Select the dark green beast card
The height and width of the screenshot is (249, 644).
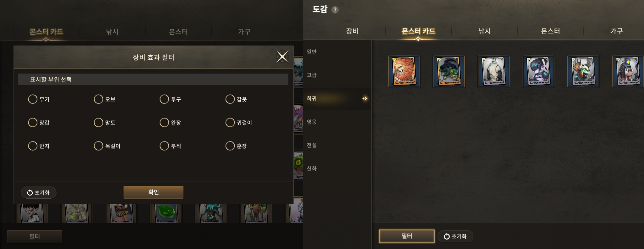click(x=449, y=72)
